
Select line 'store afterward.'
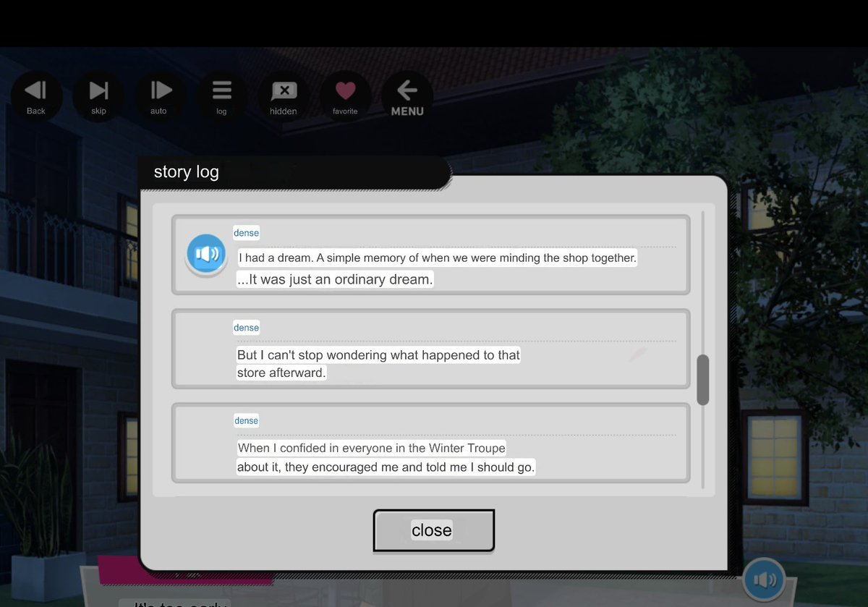(x=281, y=373)
